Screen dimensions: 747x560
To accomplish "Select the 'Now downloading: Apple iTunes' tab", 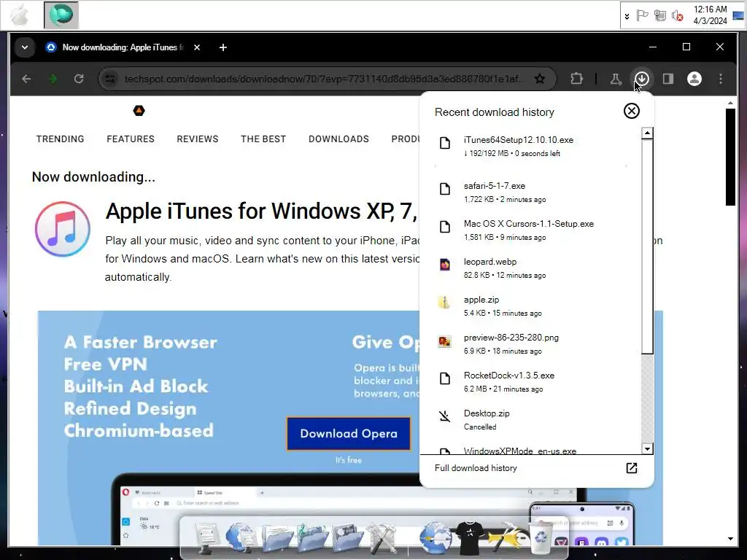I will (x=123, y=47).
